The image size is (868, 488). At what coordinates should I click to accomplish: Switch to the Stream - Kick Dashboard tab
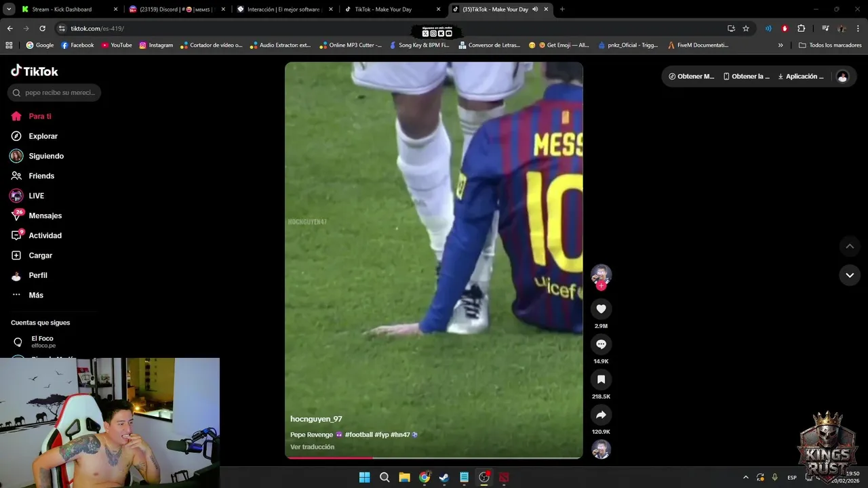pos(68,9)
